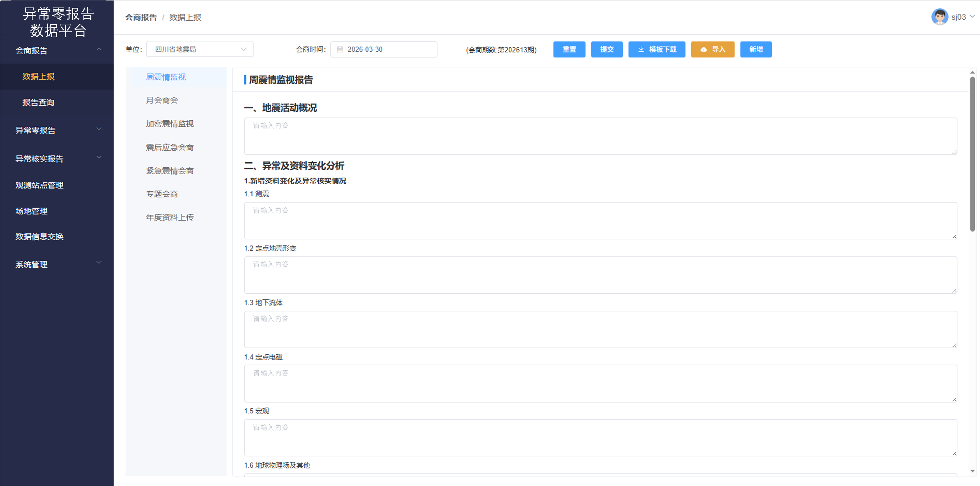This screenshot has height=486, width=980.
Task: Click the orange import button with cloud icon
Action: pos(712,50)
